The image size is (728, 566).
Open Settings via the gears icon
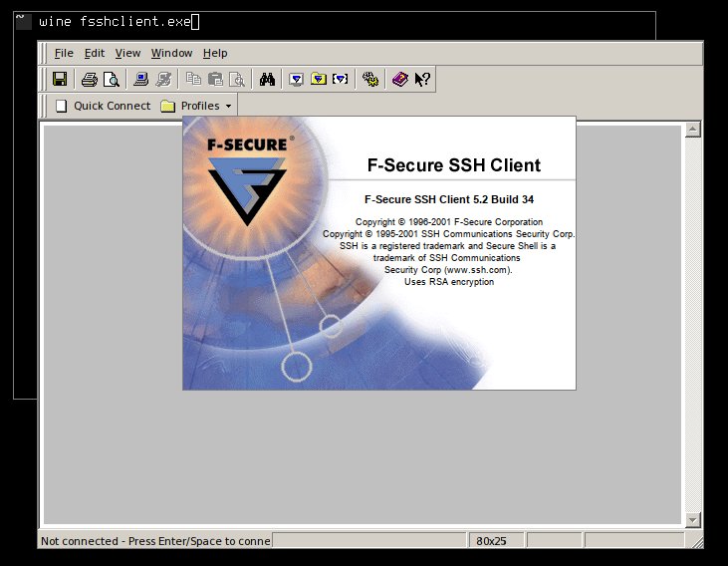pyautogui.click(x=370, y=79)
